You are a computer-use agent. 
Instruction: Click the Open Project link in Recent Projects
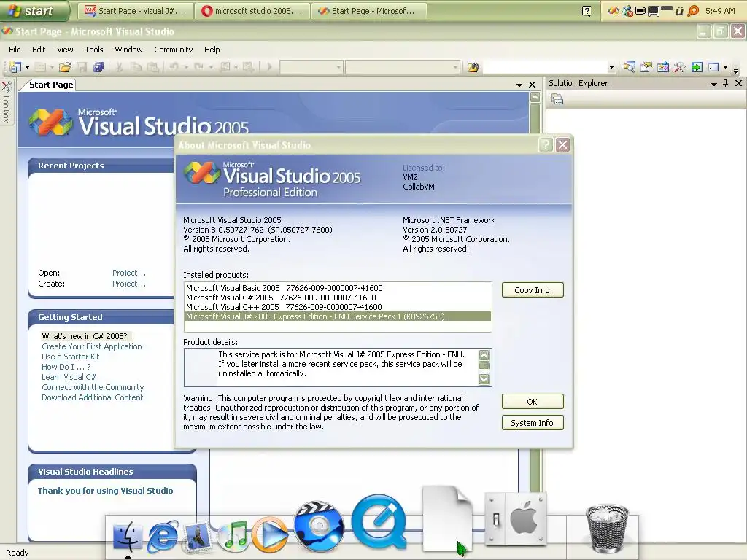pyautogui.click(x=128, y=273)
